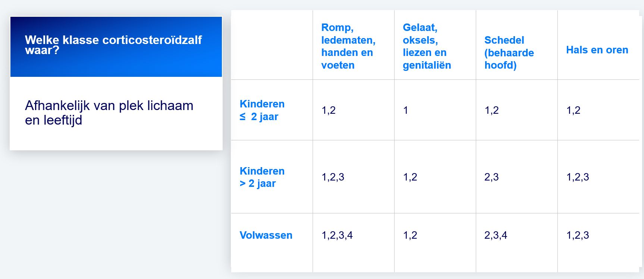Click the Schedel cell for Kinderen ≤ 2 jaar
This screenshot has width=644, height=279.
coord(491,110)
